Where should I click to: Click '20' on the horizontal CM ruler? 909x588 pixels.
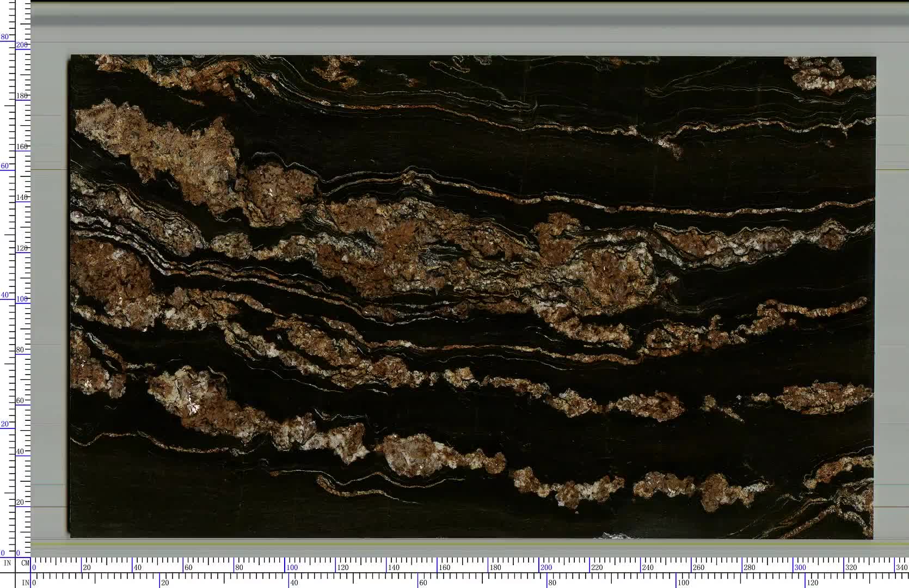(x=87, y=567)
